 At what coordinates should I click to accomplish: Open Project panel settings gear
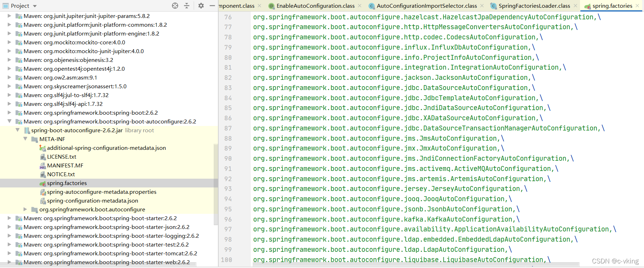pos(201,6)
